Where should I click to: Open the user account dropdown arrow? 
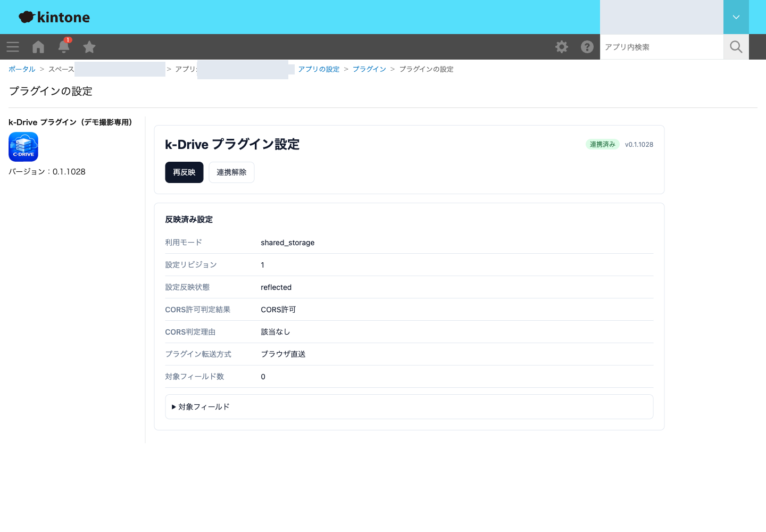(x=736, y=17)
